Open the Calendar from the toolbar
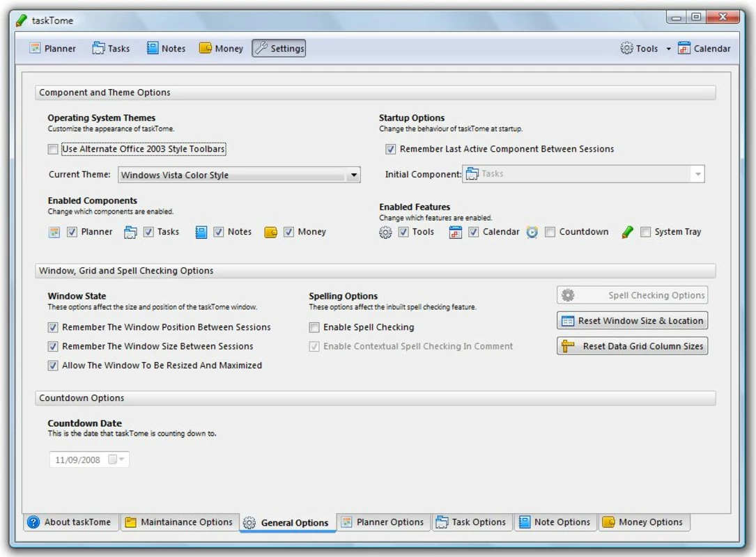The height and width of the screenshot is (557, 756). pos(704,48)
